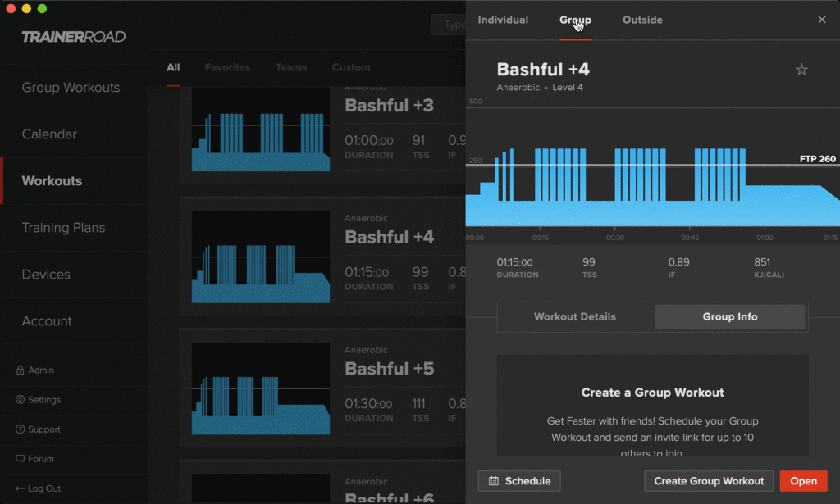Click Open to start Bashful +4

point(803,481)
